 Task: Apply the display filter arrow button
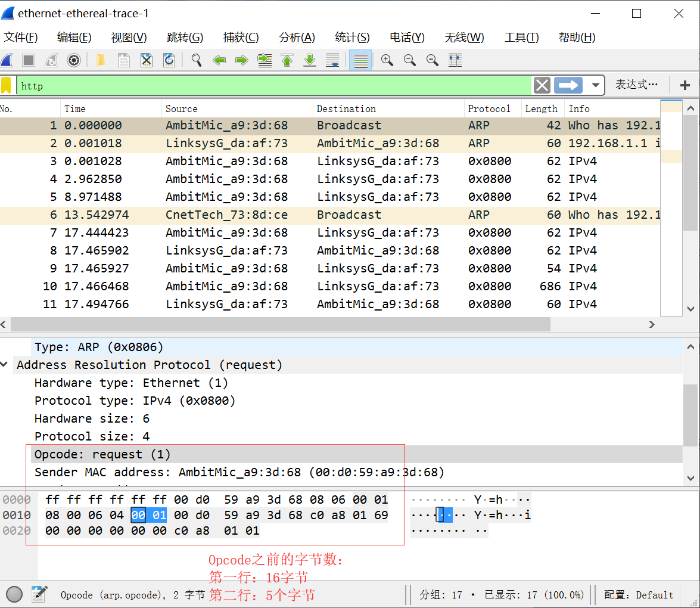click(568, 85)
